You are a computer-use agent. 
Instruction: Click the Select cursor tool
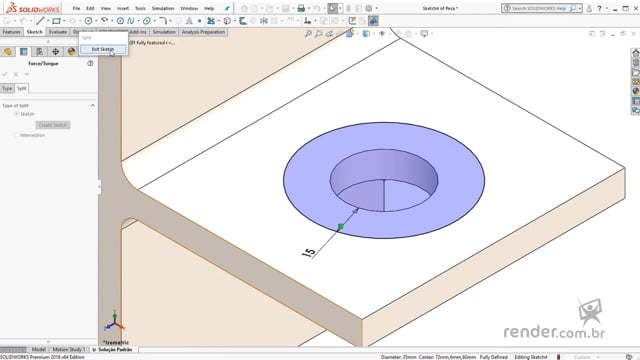333,8
